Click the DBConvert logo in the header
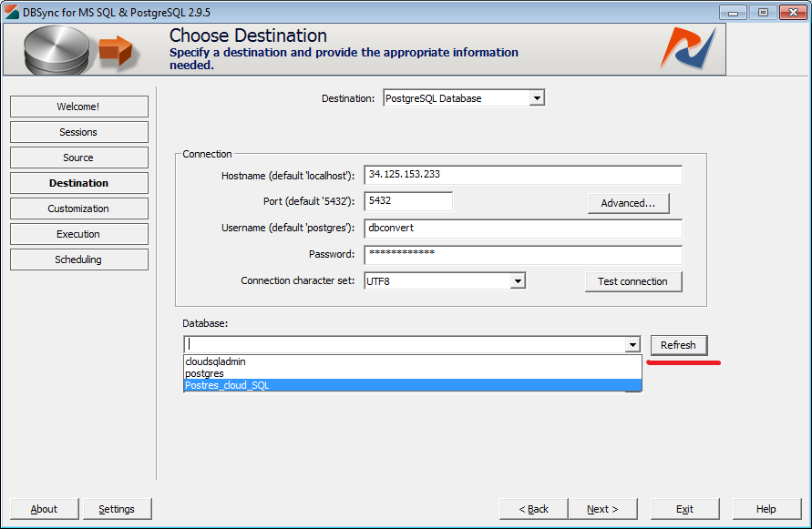The width and height of the screenshot is (812, 529). point(688,48)
